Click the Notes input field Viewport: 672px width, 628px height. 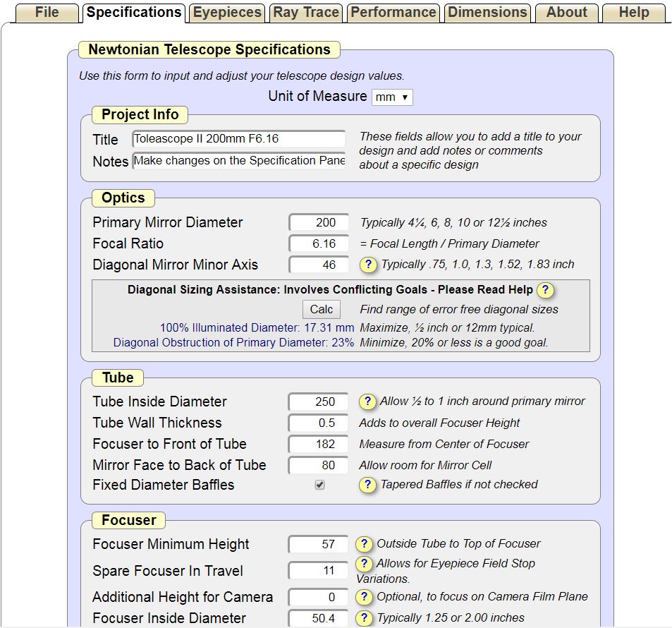click(x=239, y=160)
